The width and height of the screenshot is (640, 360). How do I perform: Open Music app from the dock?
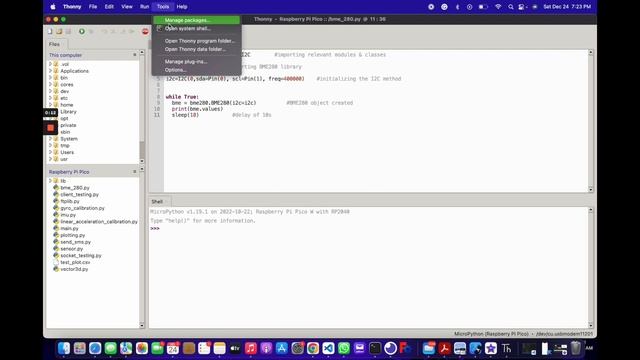pos(251,348)
